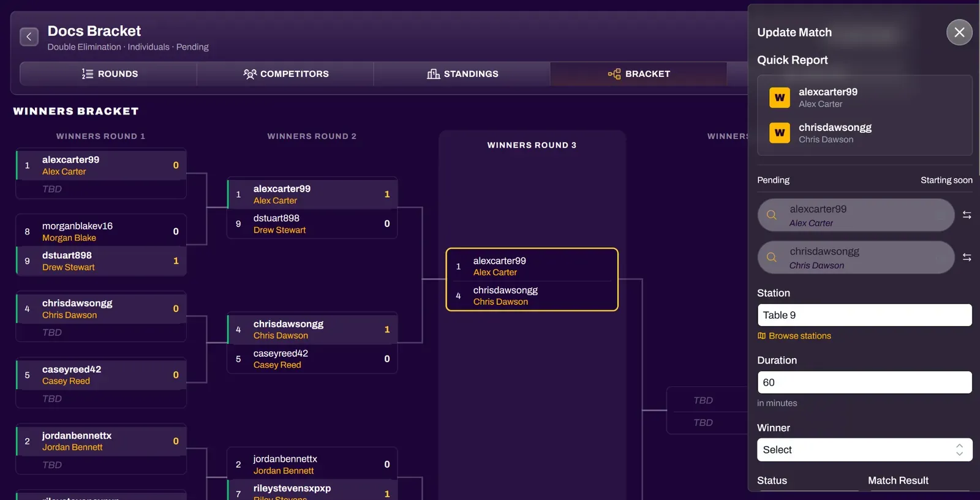Viewport: 980px width, 500px height.
Task: Open the Rounds tab
Action: [109, 74]
